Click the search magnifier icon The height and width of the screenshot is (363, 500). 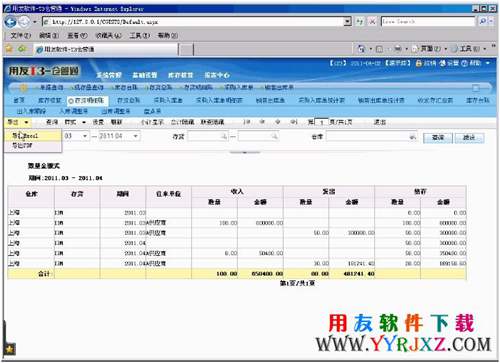point(483,22)
